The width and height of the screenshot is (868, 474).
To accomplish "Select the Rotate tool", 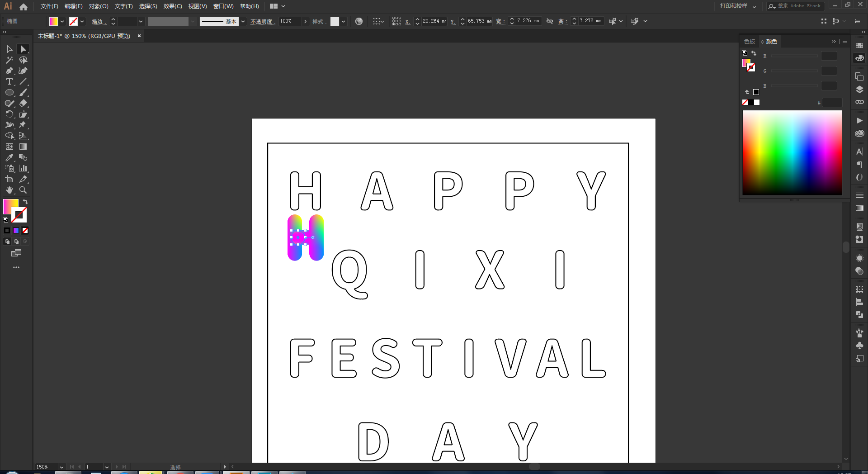I will click(x=9, y=114).
